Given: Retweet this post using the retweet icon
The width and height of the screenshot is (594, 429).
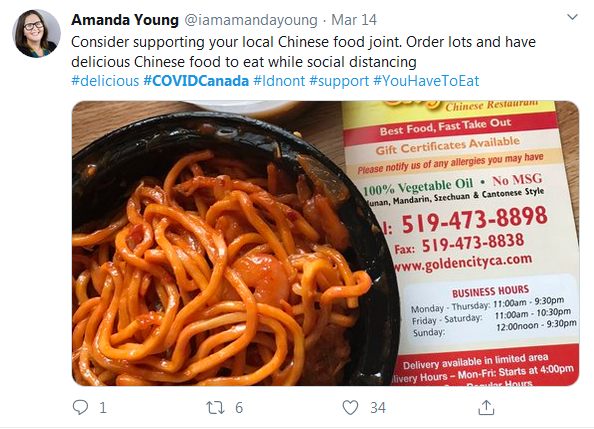Looking at the screenshot, I should (215, 408).
